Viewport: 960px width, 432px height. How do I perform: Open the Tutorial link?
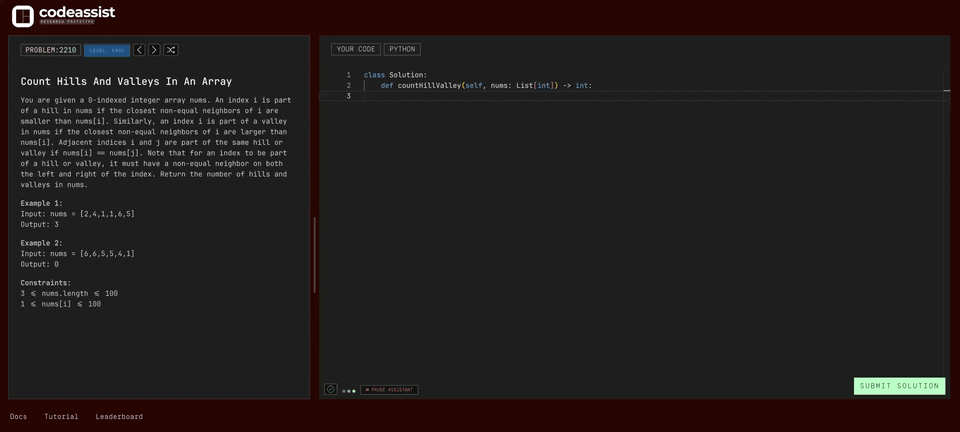(61, 417)
